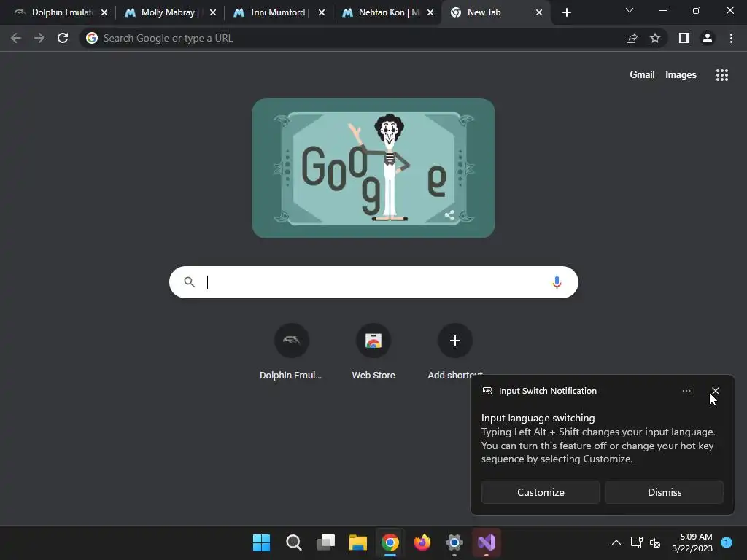The image size is (747, 560).
Task: Open notification options three-dot menu
Action: point(686,391)
